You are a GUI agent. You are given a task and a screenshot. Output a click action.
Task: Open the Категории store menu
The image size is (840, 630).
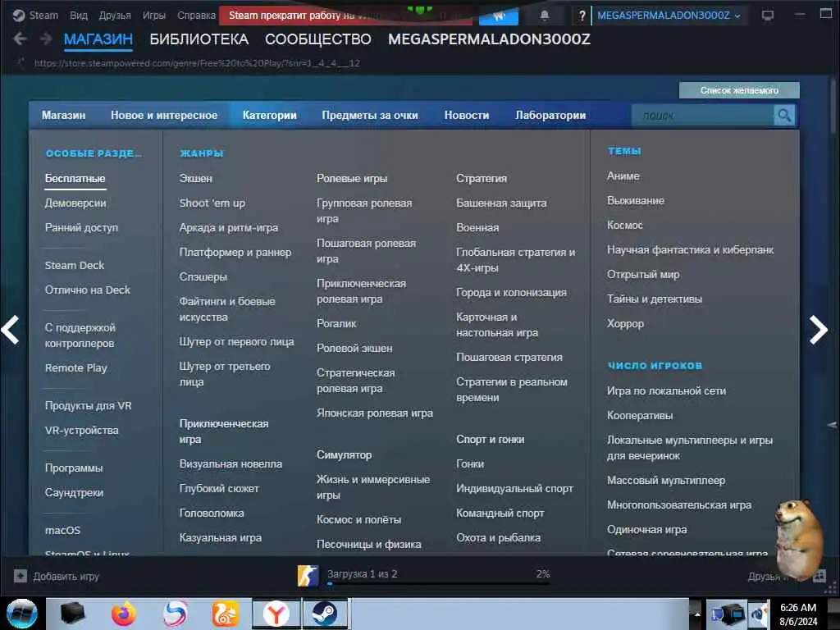point(269,115)
